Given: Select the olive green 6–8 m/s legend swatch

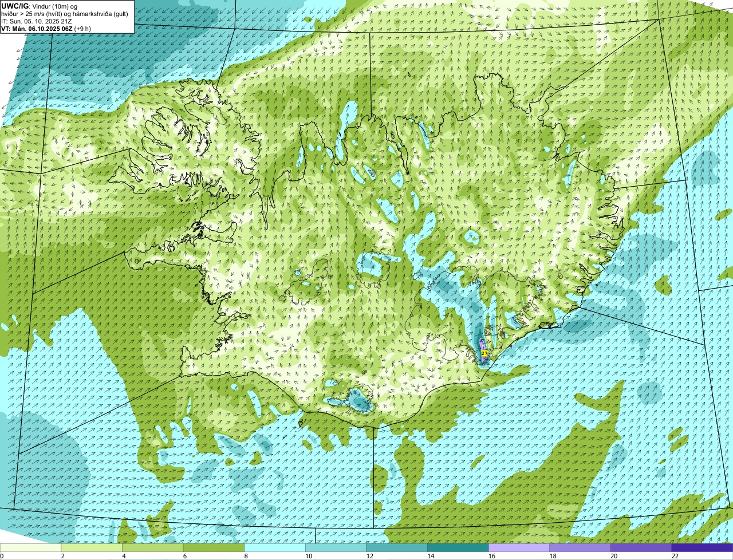Looking at the screenshot, I should 214,547.
